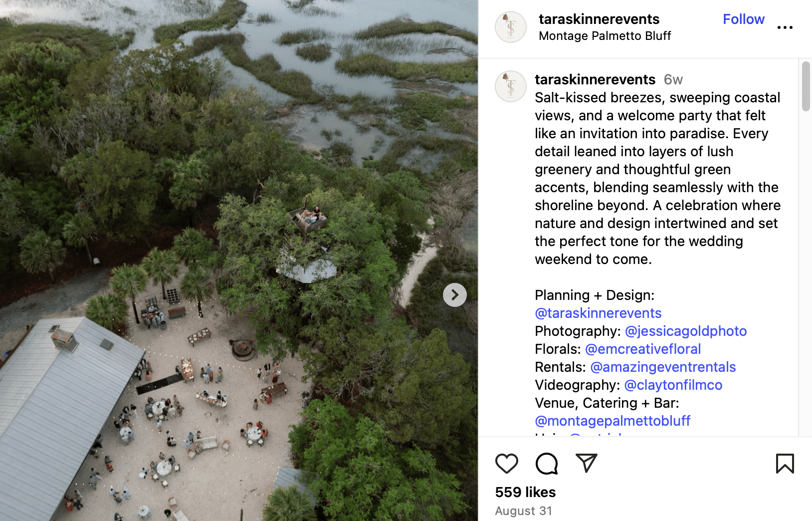Click the avatar beside the caption
Image resolution: width=812 pixels, height=521 pixels.
pyautogui.click(x=511, y=86)
